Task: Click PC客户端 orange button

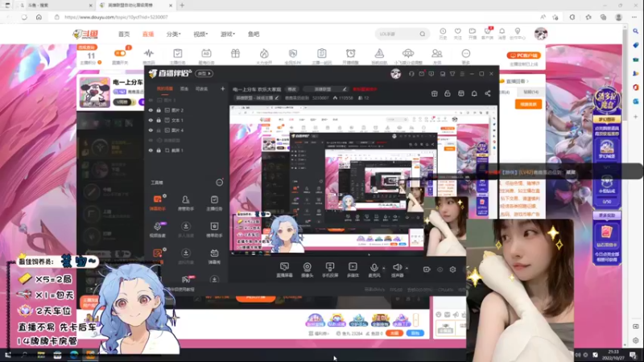Action: click(x=524, y=56)
